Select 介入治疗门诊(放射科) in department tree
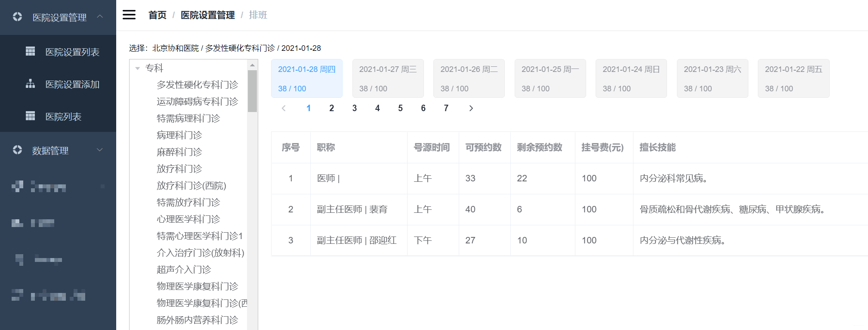The width and height of the screenshot is (868, 330). tap(201, 253)
